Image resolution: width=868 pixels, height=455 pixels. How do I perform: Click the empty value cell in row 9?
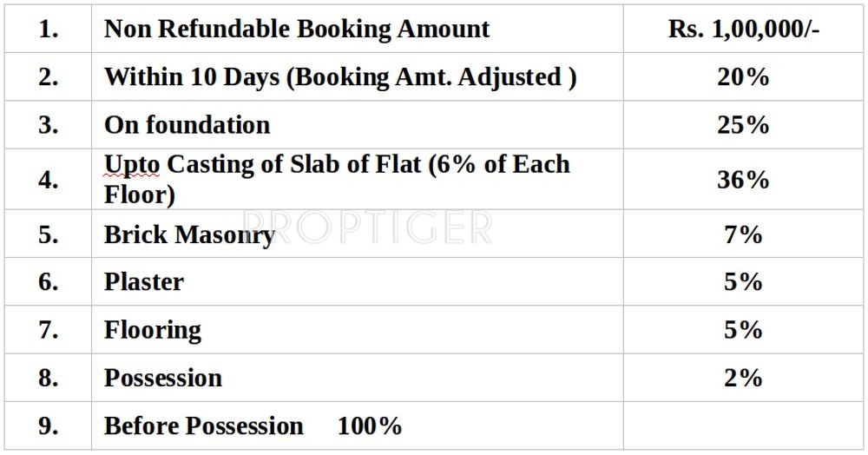744,425
